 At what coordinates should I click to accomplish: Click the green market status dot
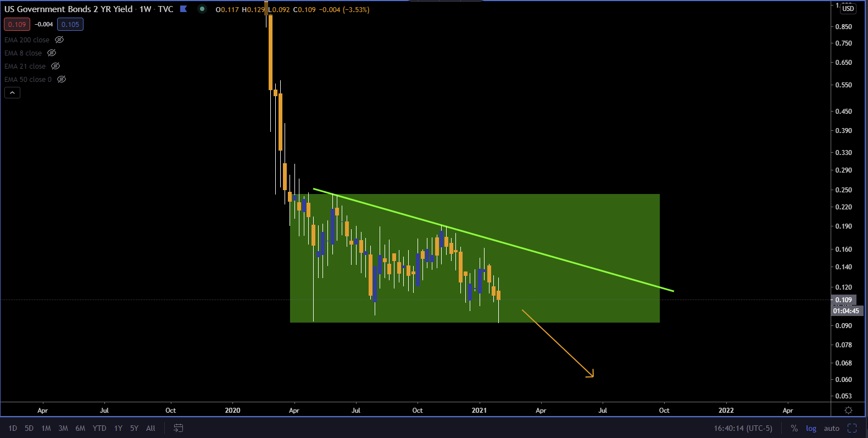202,9
